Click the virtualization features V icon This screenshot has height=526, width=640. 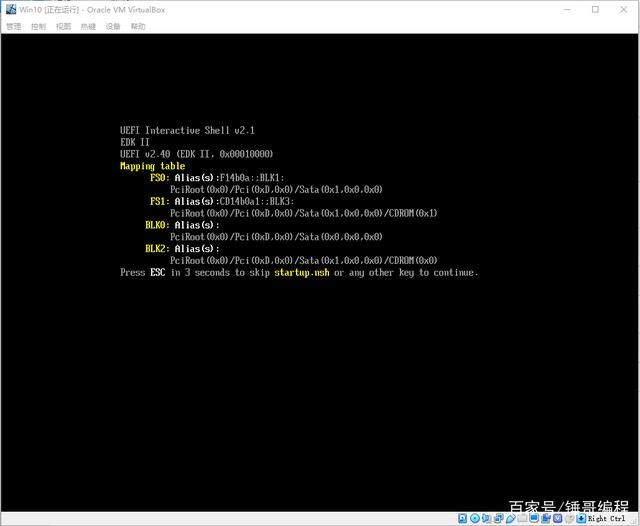(x=558, y=518)
